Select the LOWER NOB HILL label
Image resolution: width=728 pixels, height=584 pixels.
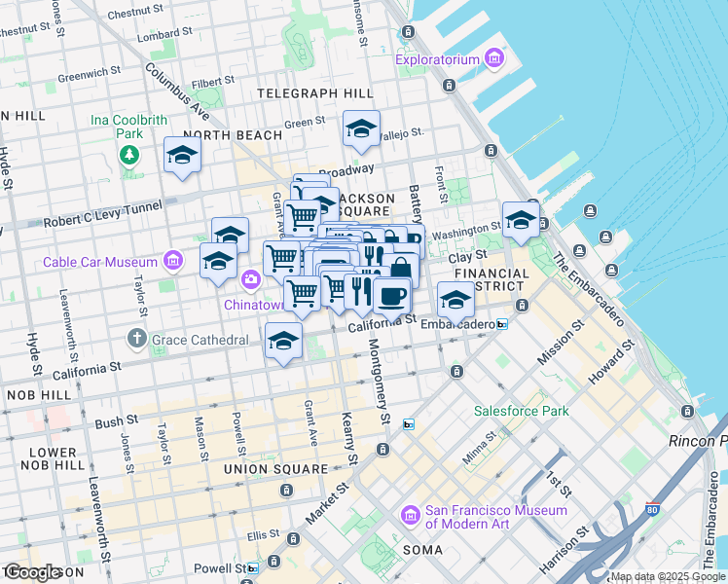(53, 459)
